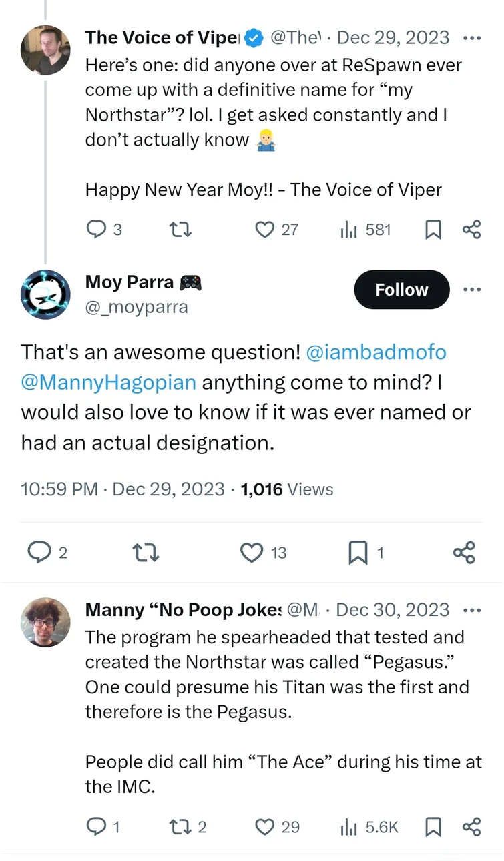The width and height of the screenshot is (504, 861).
Task: Like Manny's reply with 29 likes
Action: pyautogui.click(x=265, y=827)
